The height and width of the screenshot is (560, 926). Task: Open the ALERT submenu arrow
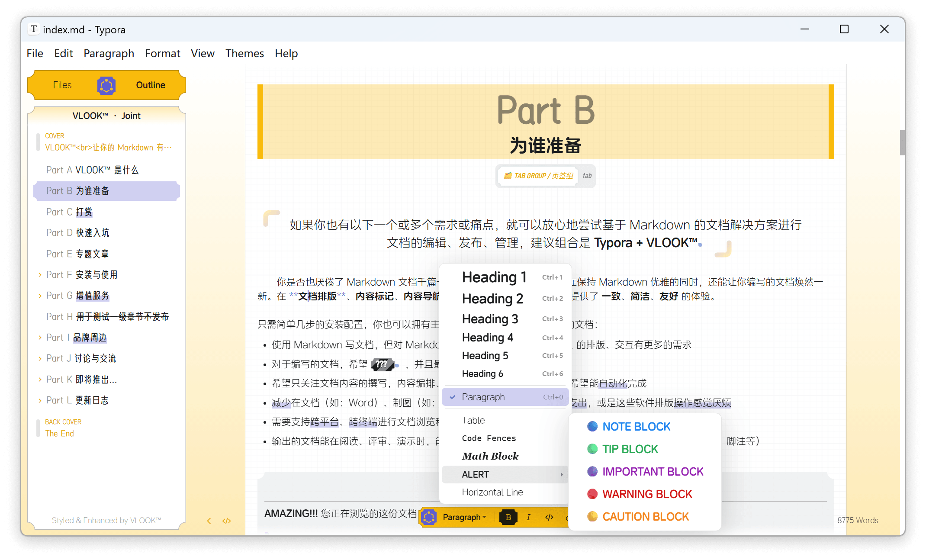click(562, 475)
